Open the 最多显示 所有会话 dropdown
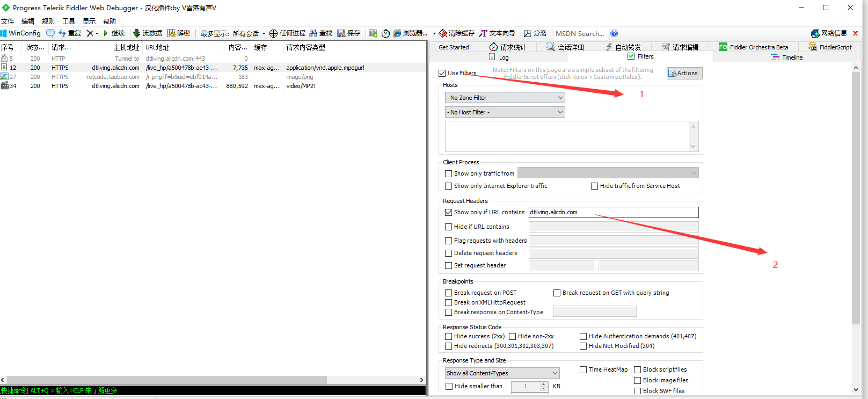Image resolution: width=868 pixels, height=399 pixels. tap(233, 33)
